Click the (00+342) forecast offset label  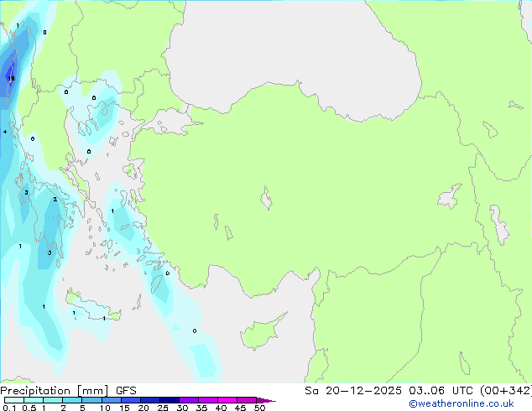tap(502, 390)
